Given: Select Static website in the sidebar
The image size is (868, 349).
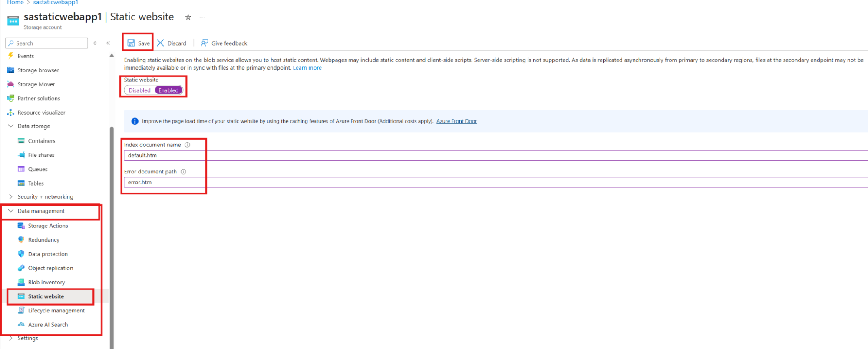Looking at the screenshot, I should click(x=46, y=296).
